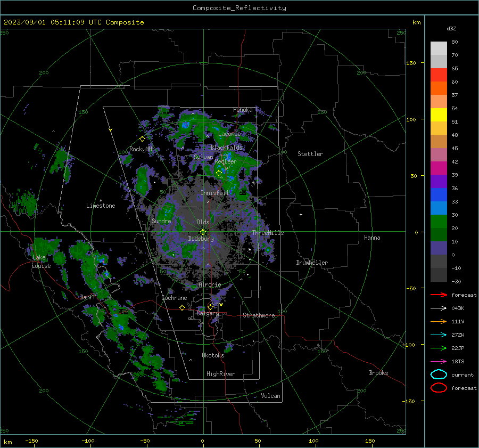Screen dimensions: 479x448
Task: Click the Composite_Reflectivity title
Action: [x=239, y=8]
